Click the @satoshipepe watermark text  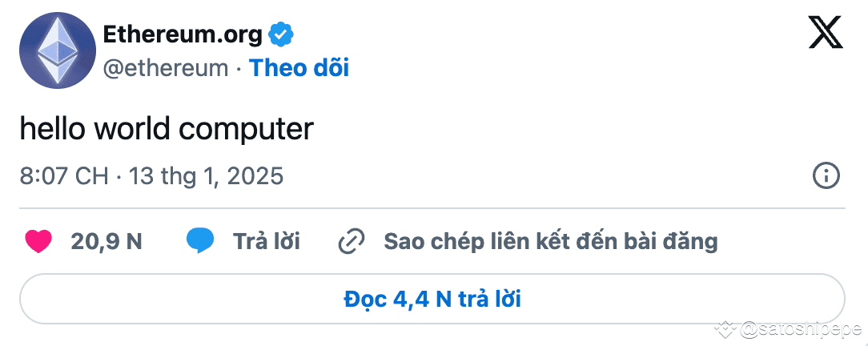click(801, 328)
